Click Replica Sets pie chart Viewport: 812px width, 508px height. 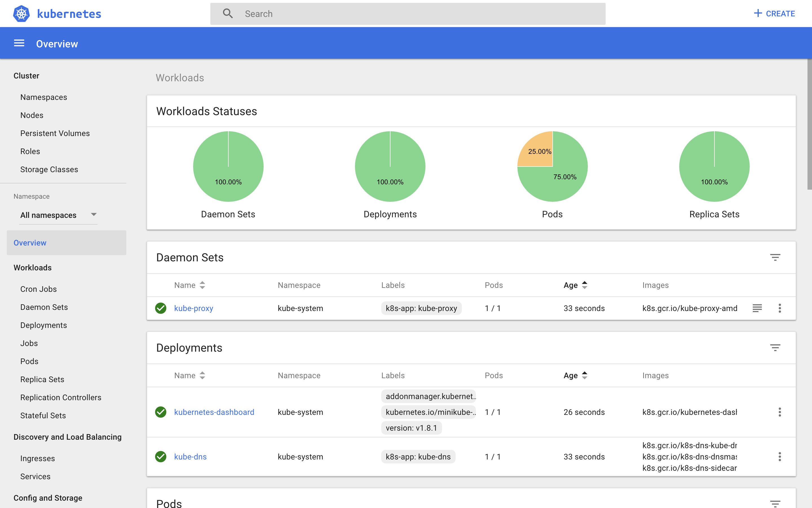(x=714, y=167)
